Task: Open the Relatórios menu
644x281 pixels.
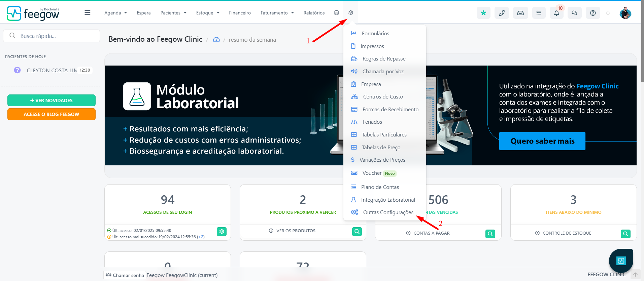Action: [314, 13]
